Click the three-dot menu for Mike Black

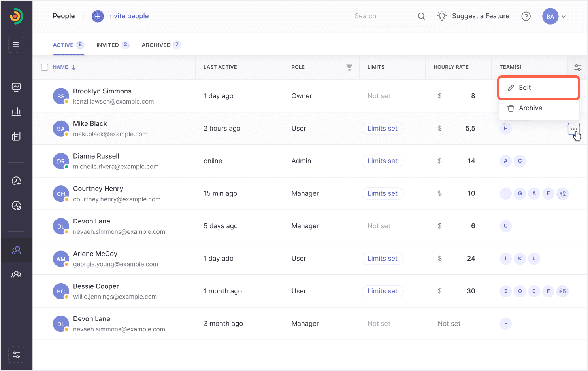574,129
